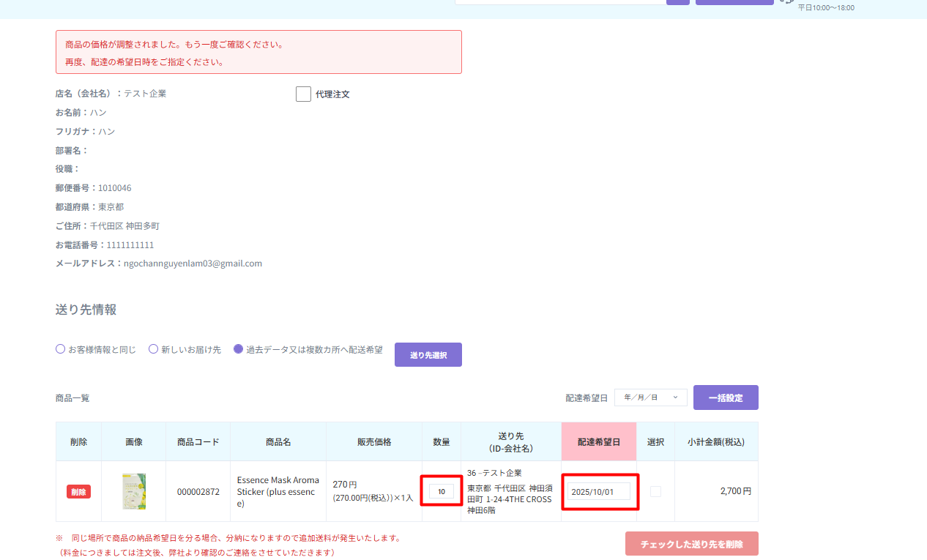The height and width of the screenshot is (560, 927).
Task: Click the product code 000002872
Action: pos(198,492)
